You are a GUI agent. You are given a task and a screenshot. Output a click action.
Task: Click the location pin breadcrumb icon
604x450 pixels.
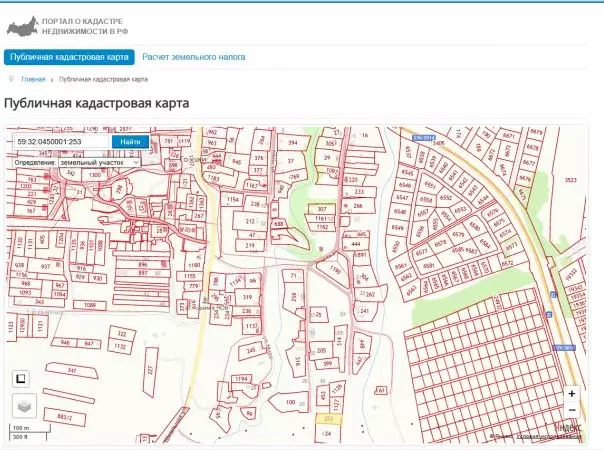pos(11,79)
